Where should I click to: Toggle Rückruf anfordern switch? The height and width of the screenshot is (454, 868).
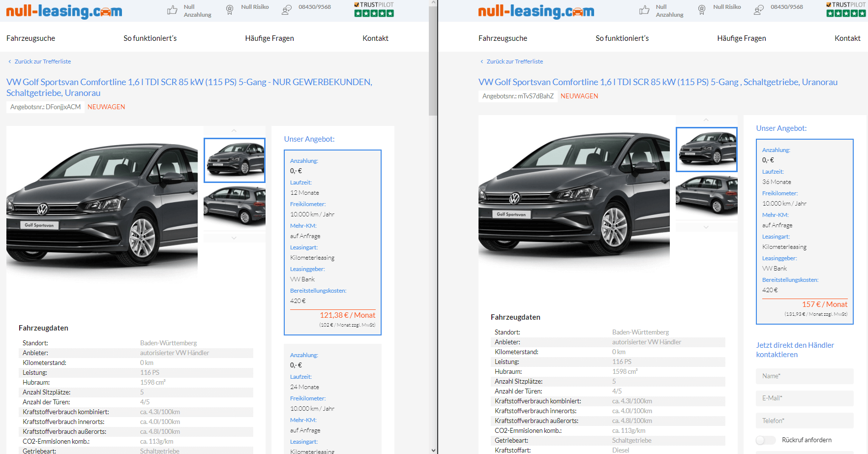tap(766, 440)
